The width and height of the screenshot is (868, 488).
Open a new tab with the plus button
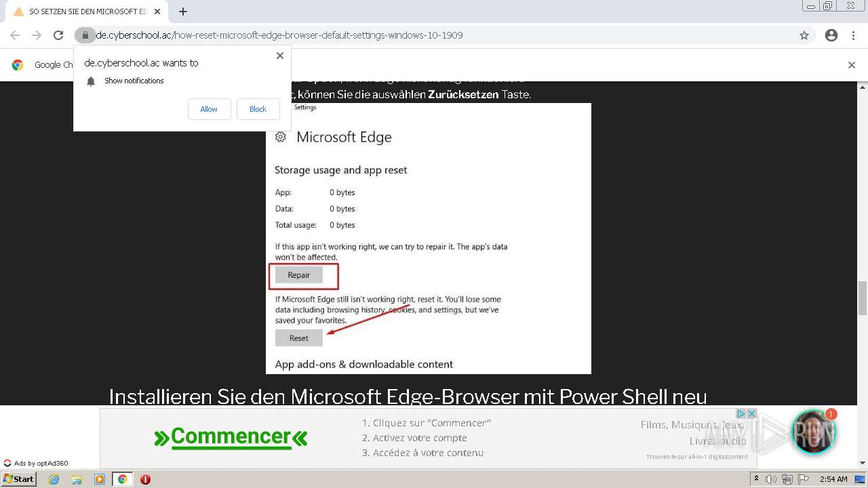click(x=183, y=12)
